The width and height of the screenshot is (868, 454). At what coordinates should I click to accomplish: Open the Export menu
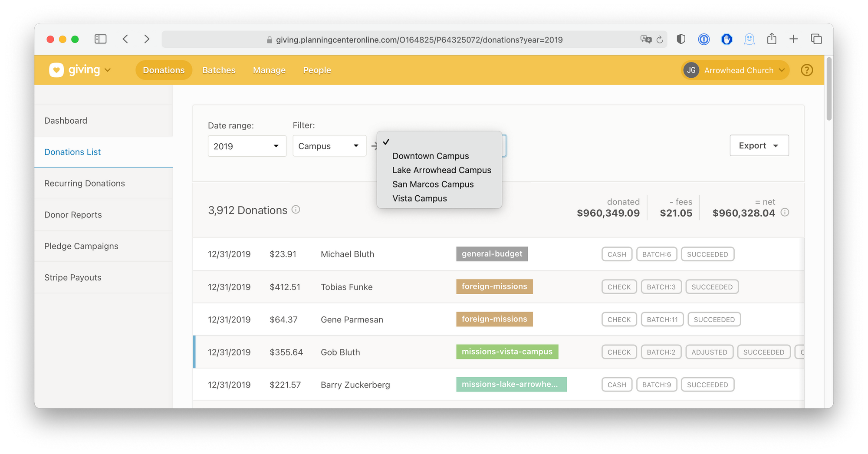759,145
